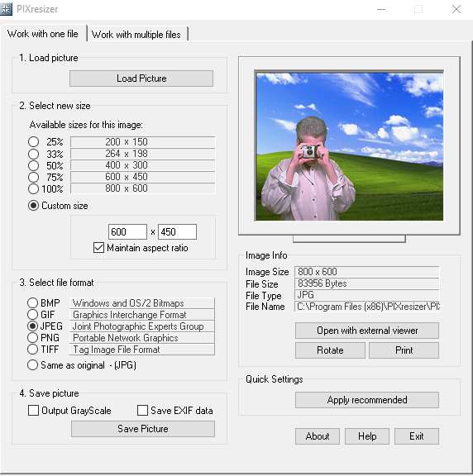Viewport: 473px width, 476px height.
Task: Enable Save EXIF data checkbox
Action: point(142,411)
